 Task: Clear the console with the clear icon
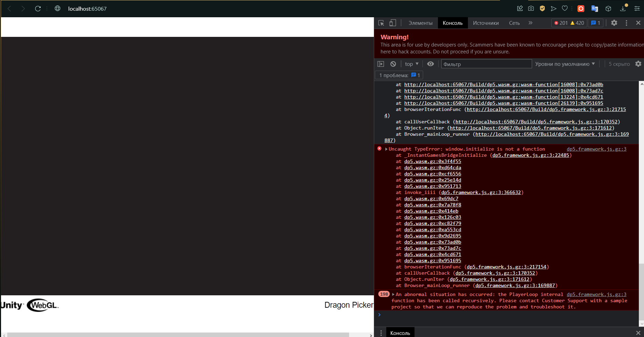(393, 64)
